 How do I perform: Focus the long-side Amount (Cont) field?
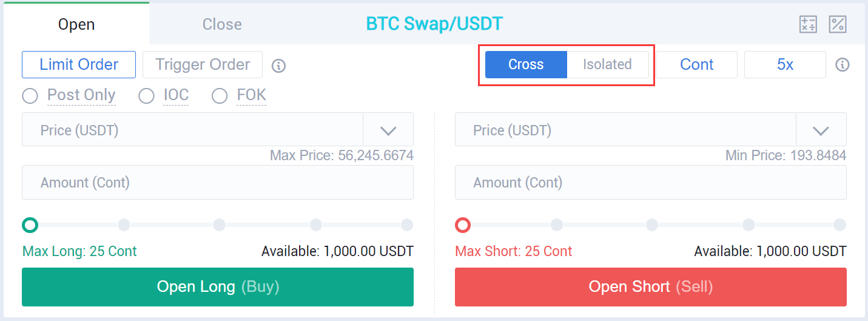(218, 183)
